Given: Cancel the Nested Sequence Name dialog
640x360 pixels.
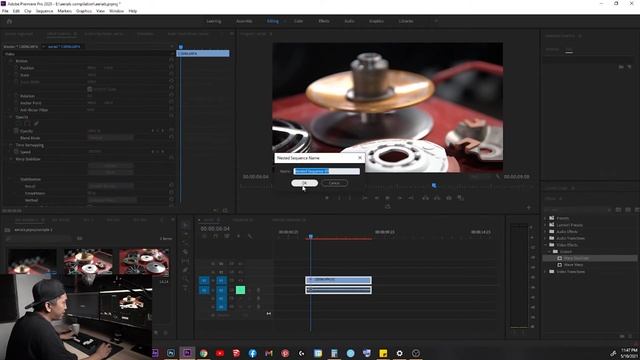Looking at the screenshot, I should click(x=334, y=183).
